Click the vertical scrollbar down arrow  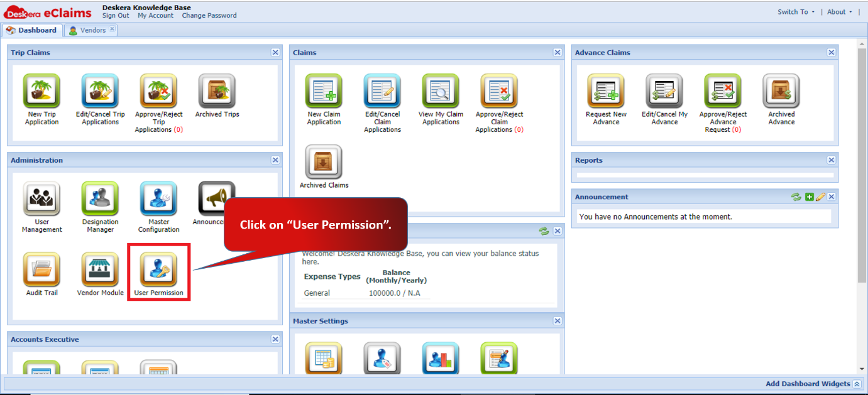tap(862, 369)
